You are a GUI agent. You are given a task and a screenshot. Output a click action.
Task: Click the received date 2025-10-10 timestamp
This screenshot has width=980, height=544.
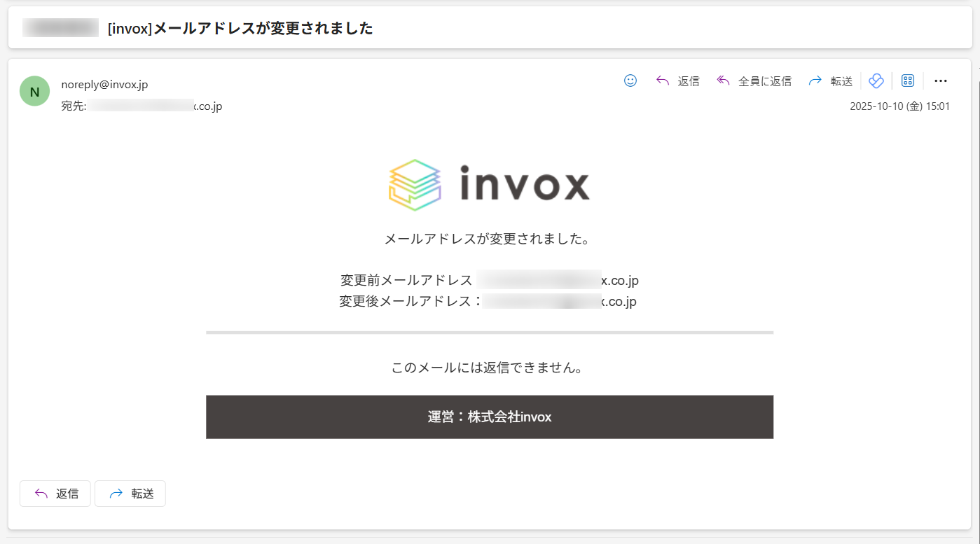click(x=899, y=106)
